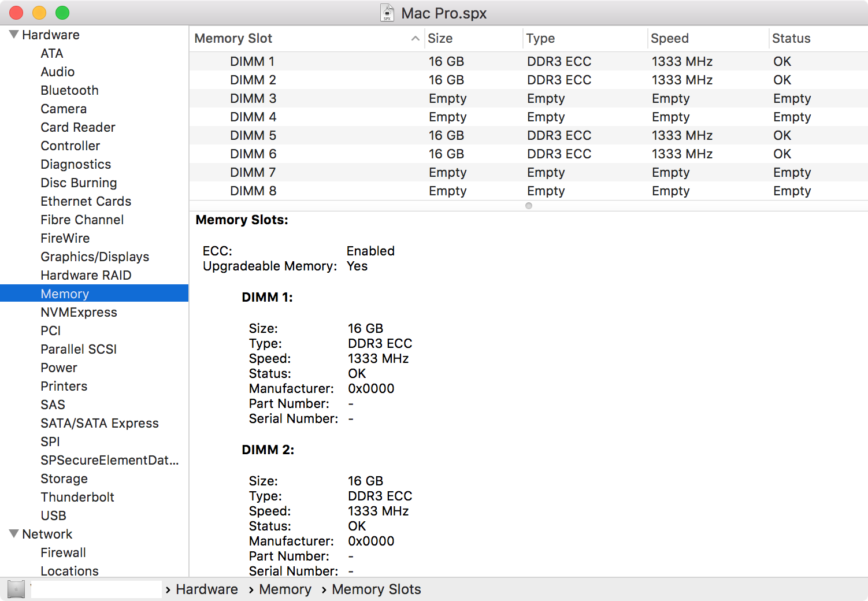This screenshot has width=868, height=601.
Task: Open SATA/SATA Express section
Action: (x=99, y=423)
